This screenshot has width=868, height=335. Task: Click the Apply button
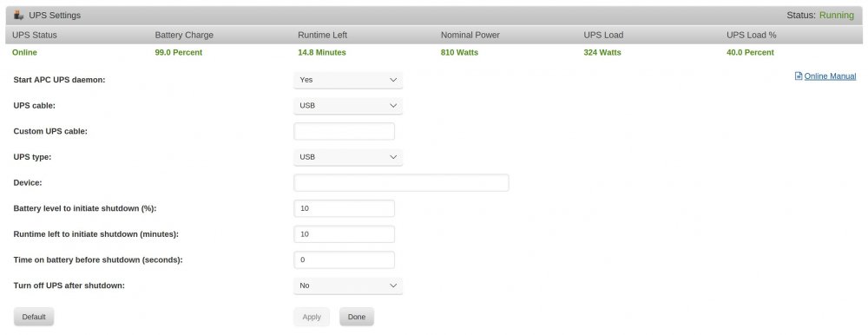(312, 317)
